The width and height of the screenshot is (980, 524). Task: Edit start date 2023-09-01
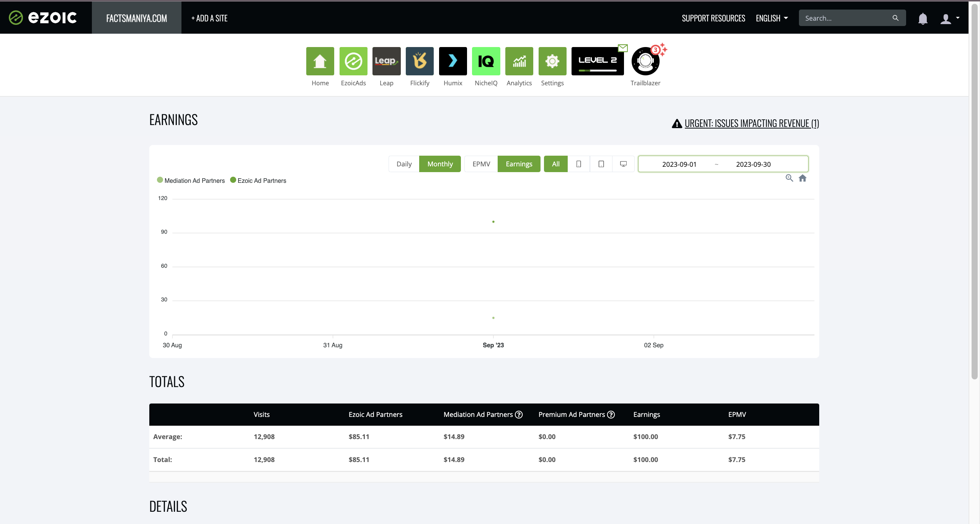click(679, 164)
